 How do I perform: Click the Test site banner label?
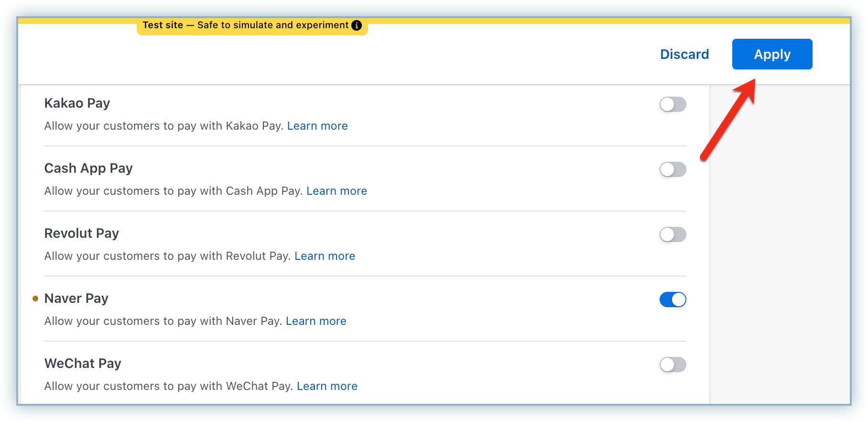[x=245, y=25]
